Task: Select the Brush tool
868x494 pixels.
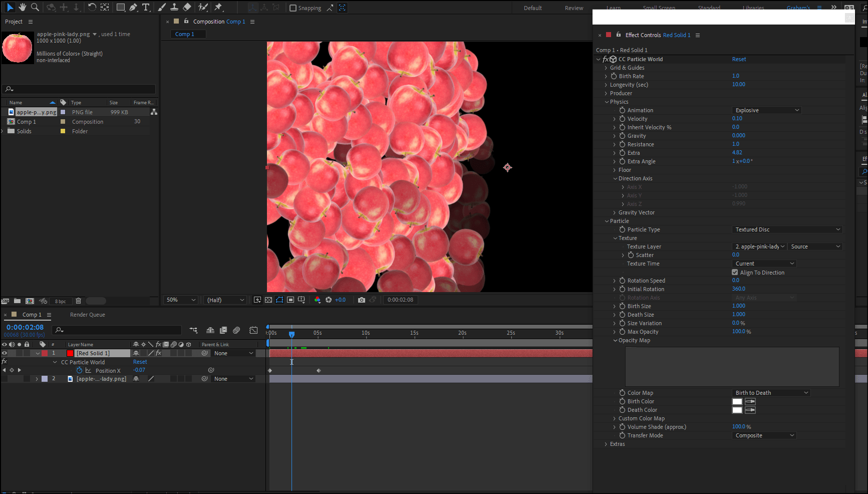Action: (161, 7)
